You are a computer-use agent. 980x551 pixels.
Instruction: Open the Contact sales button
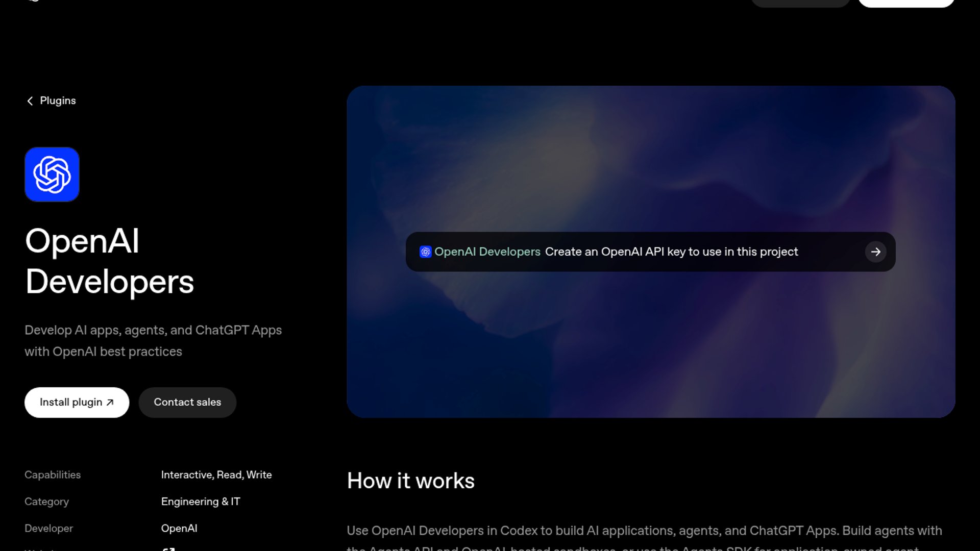(187, 403)
